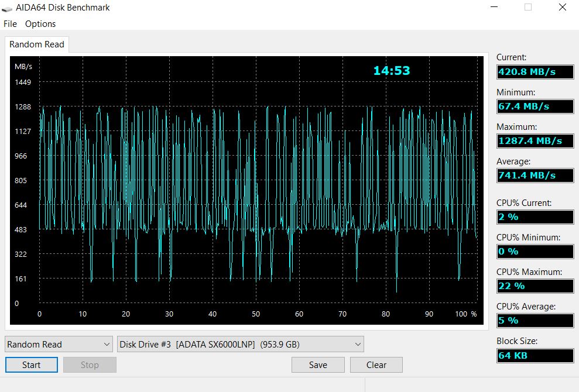Clear the benchmark graph

376,365
